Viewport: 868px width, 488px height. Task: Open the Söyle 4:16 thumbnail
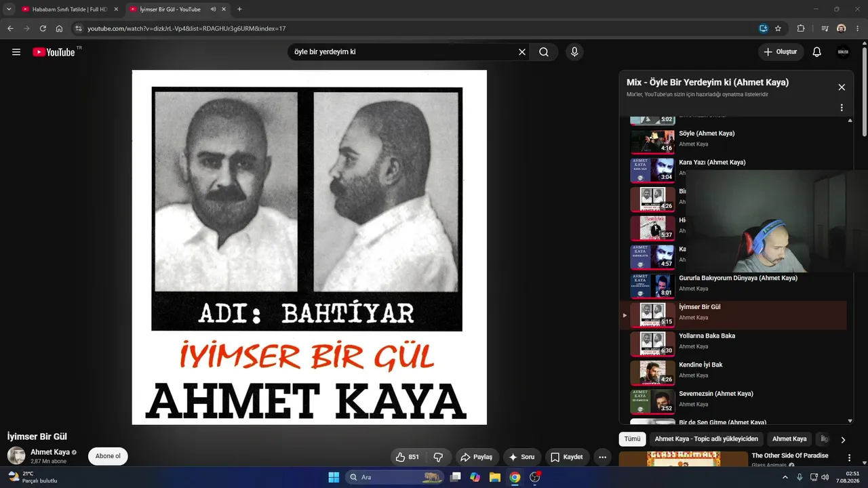652,141
